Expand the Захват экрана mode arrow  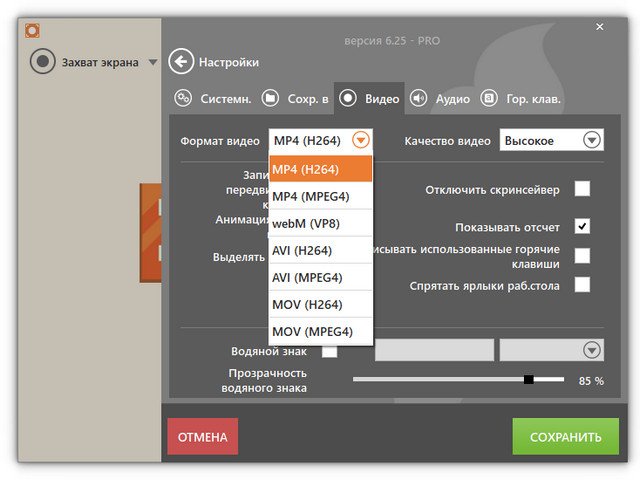pyautogui.click(x=153, y=62)
